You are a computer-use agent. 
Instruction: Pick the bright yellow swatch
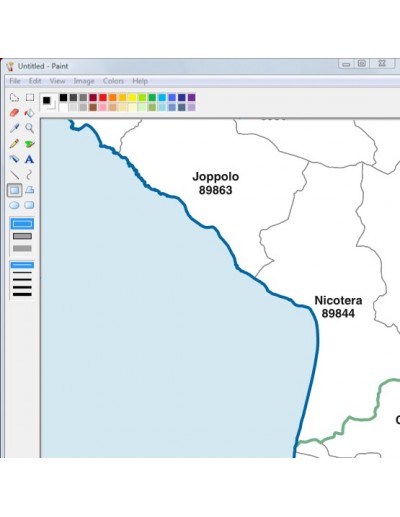click(x=132, y=97)
